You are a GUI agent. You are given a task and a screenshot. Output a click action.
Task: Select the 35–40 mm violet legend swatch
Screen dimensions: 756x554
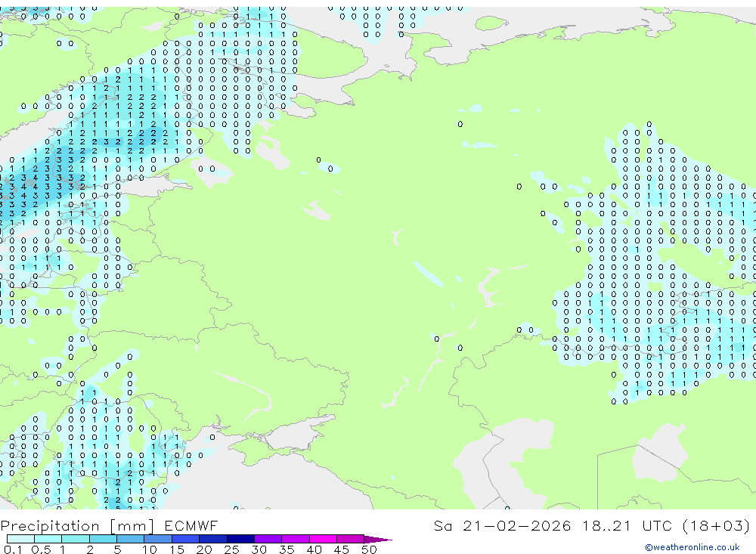[x=296, y=539]
